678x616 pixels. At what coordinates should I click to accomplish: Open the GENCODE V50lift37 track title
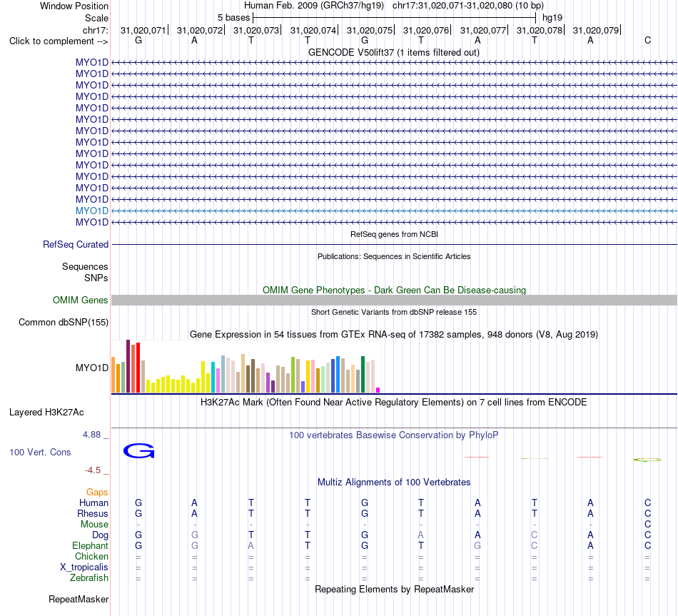click(x=393, y=52)
